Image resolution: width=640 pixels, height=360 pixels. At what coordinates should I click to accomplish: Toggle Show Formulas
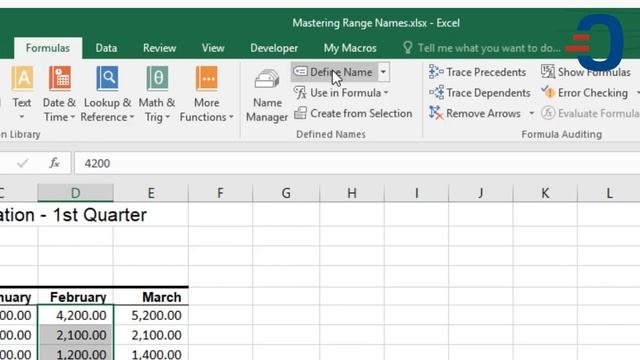586,72
